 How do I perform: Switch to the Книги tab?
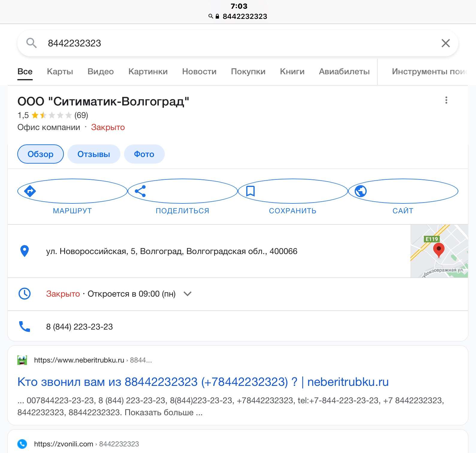(x=292, y=72)
